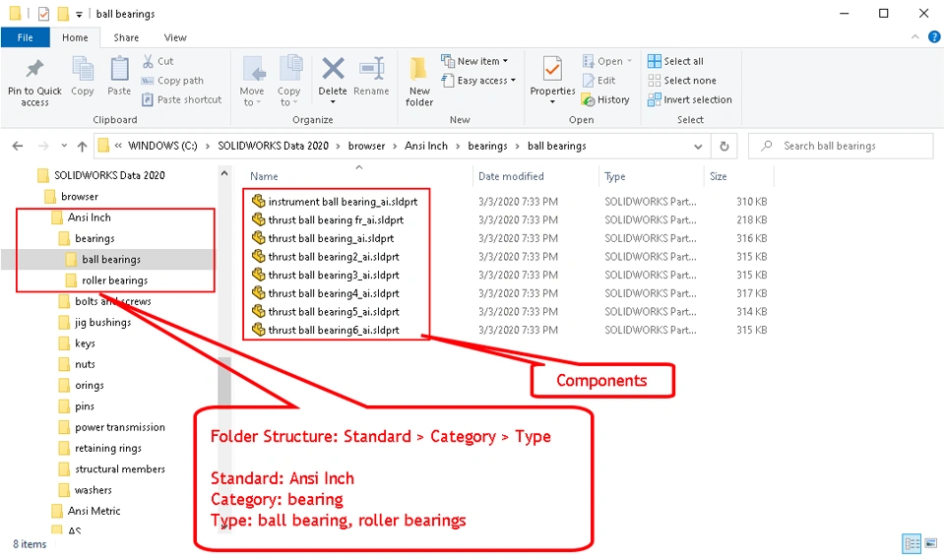
Task: Click the Copy ribbon icon
Action: tap(83, 69)
